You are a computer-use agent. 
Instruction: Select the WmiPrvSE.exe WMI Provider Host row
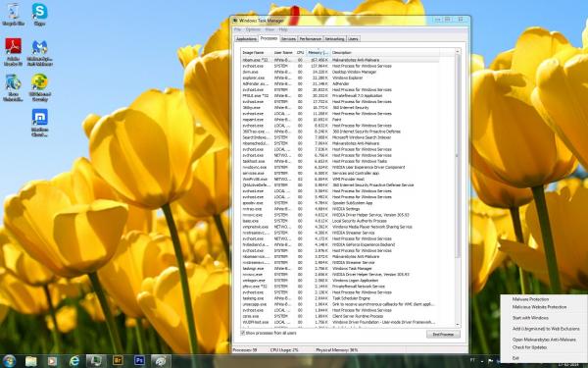point(340,180)
